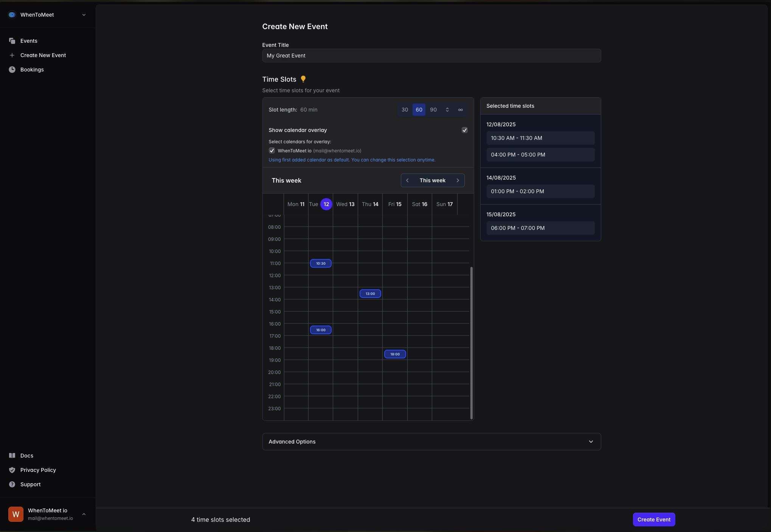Click the orange W user avatar

click(16, 514)
